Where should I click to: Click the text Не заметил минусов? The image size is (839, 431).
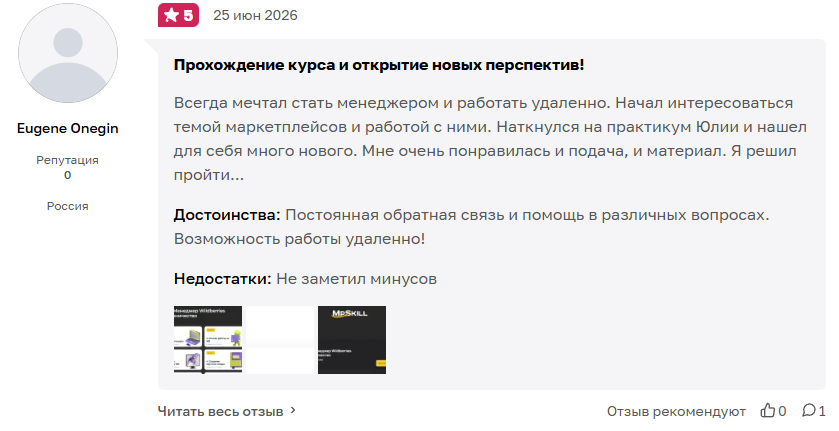coord(356,279)
